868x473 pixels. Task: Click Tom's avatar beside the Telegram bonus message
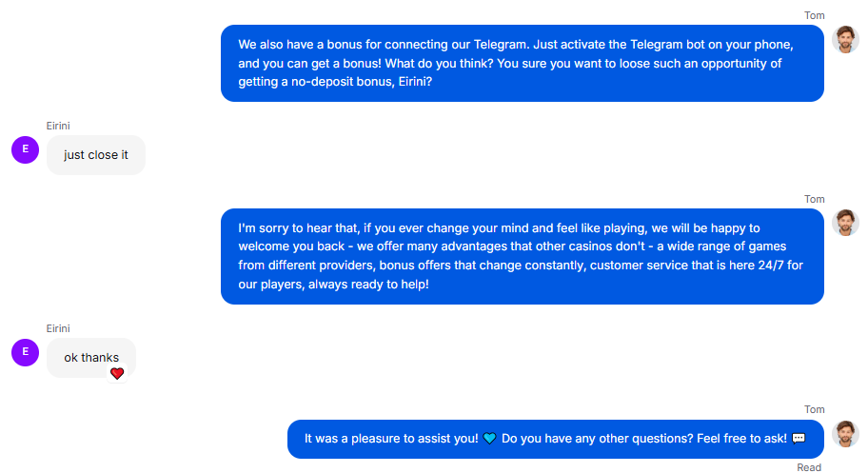pyautogui.click(x=845, y=39)
